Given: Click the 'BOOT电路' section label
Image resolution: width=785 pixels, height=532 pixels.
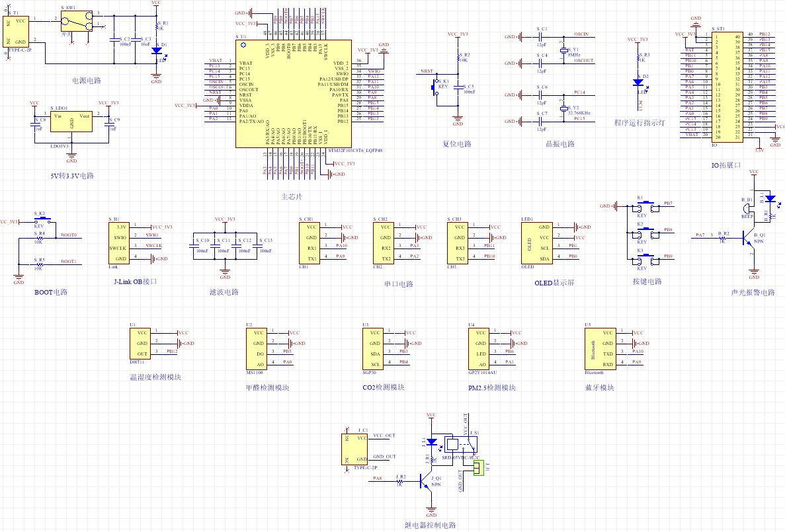Looking at the screenshot, I should pos(50,292).
